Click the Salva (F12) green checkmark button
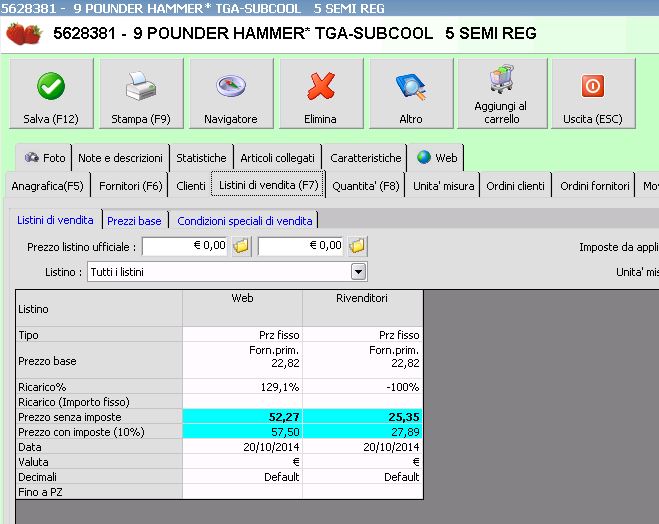Screen dimensions: 659x524 tap(51, 93)
